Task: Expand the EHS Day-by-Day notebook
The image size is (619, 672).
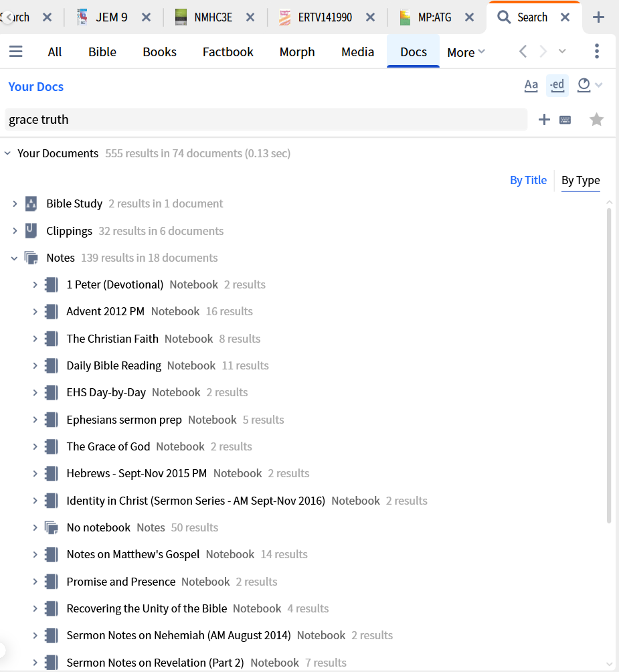Action: point(35,393)
